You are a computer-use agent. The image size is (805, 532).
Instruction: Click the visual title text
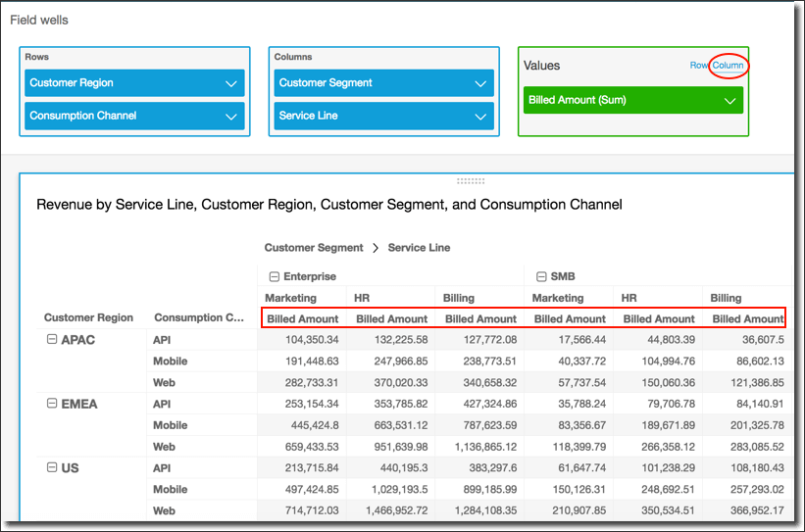coord(329,205)
